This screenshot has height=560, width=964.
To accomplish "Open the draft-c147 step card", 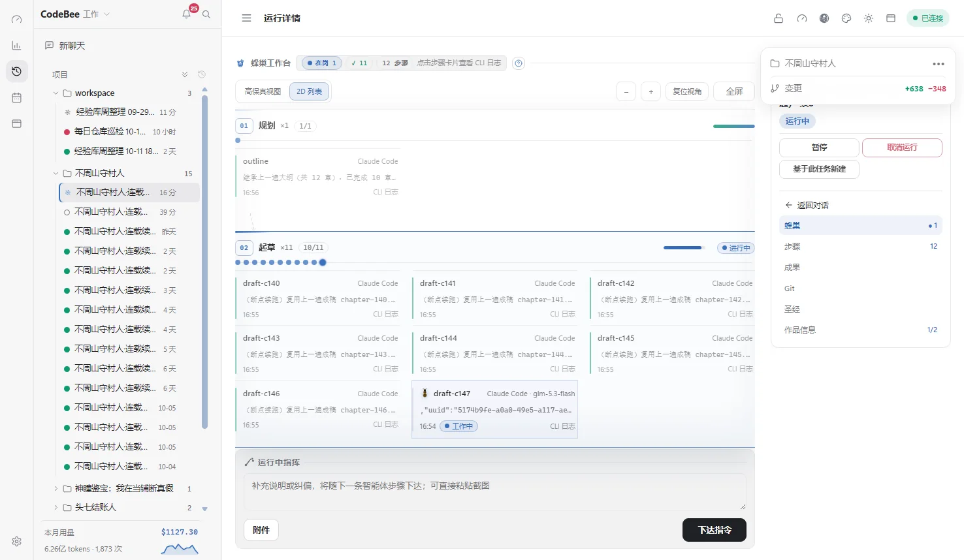I will click(495, 409).
